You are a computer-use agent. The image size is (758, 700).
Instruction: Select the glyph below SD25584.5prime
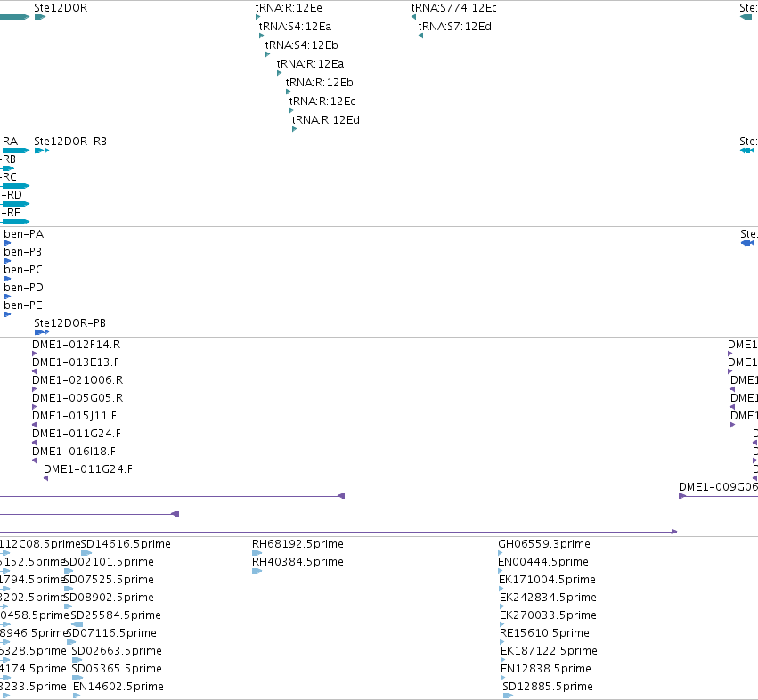[77, 624]
